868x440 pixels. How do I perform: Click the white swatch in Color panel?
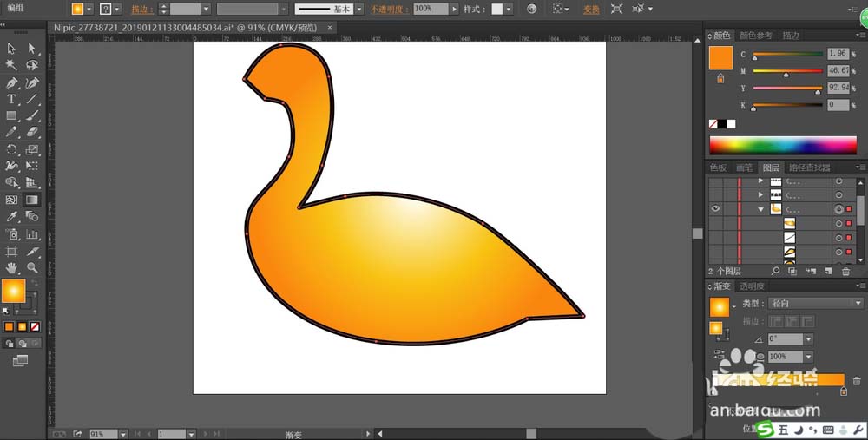731,124
